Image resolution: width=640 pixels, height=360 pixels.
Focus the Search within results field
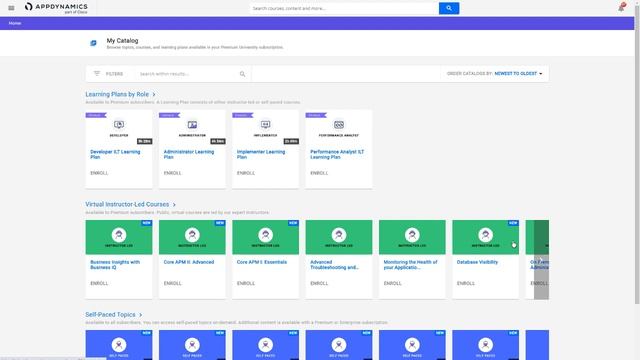188,74
